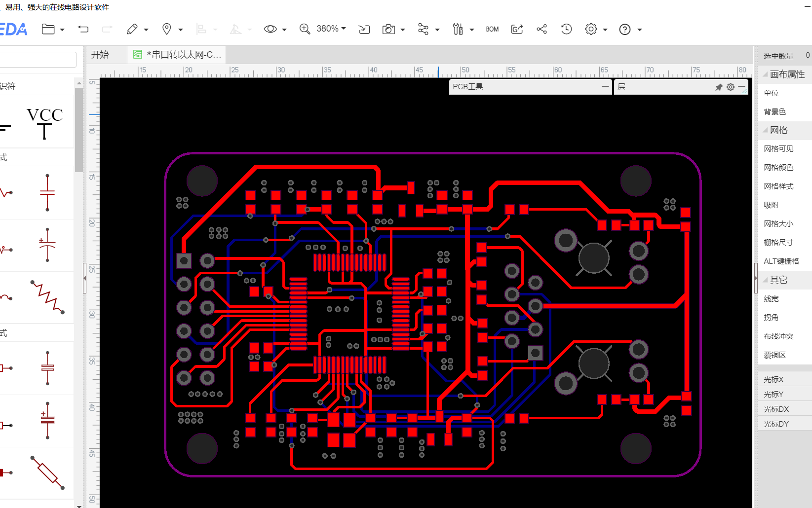812x508 pixels.
Task: Open the BOM export button
Action: click(x=492, y=29)
